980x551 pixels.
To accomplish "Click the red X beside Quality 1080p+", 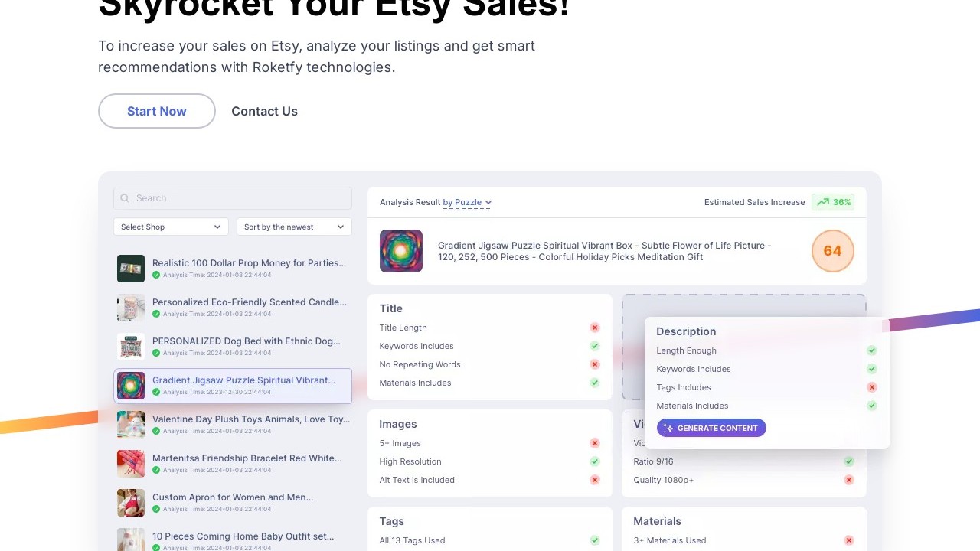I will (x=848, y=480).
